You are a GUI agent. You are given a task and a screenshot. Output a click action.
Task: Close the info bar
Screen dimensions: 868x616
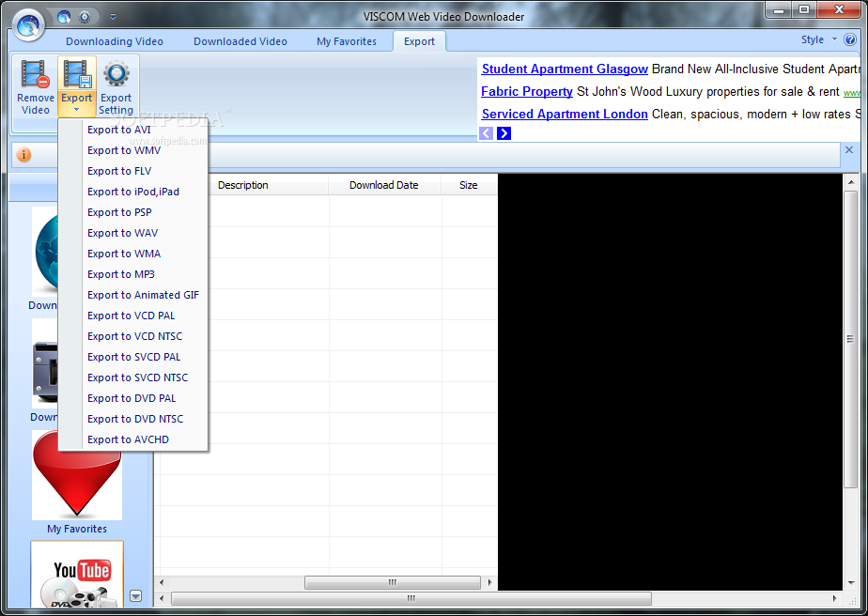(849, 150)
